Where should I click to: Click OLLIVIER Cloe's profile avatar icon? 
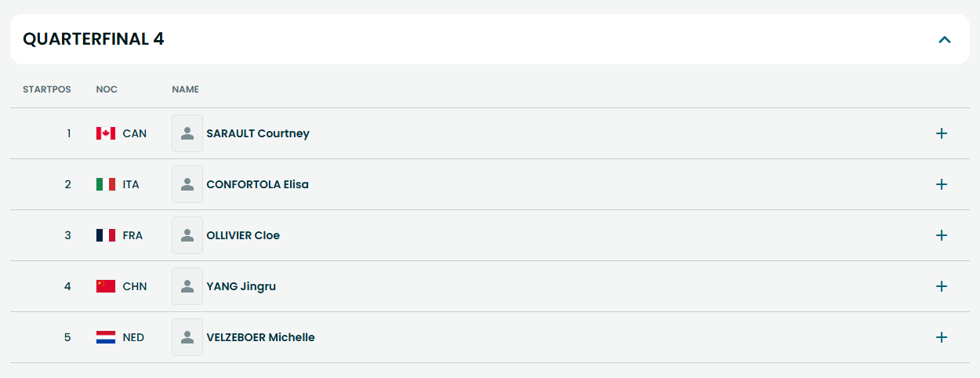pos(187,235)
